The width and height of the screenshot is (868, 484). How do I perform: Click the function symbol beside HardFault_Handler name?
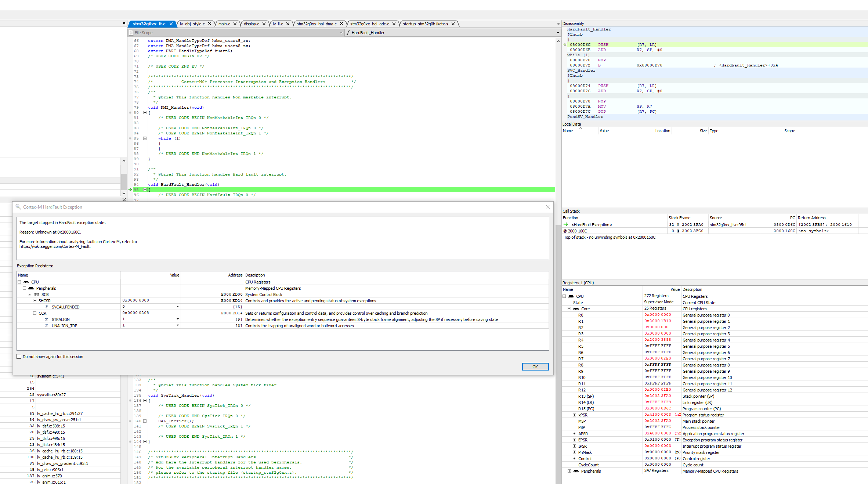point(348,33)
